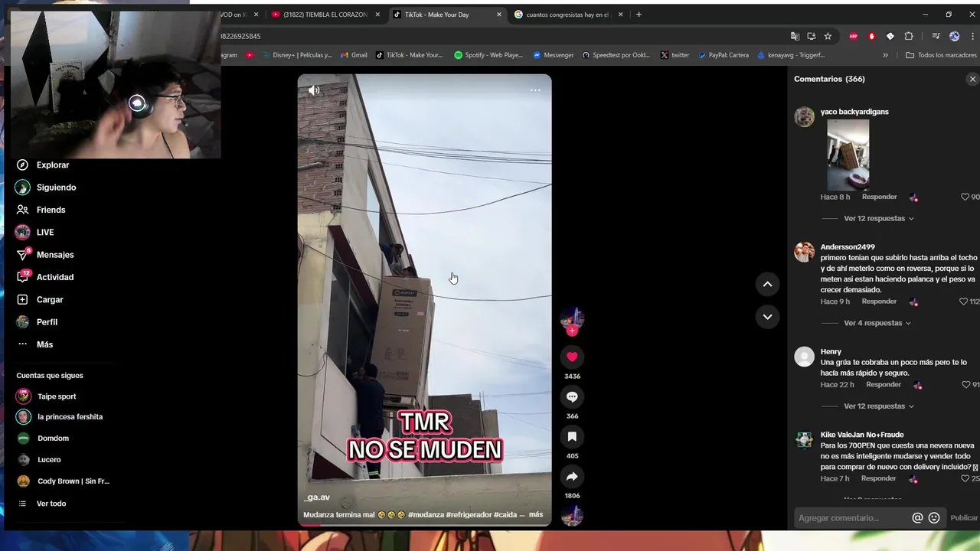Expand Ver 12 respuestas under yaco backyardigans
The width and height of the screenshot is (980, 551).
point(878,218)
